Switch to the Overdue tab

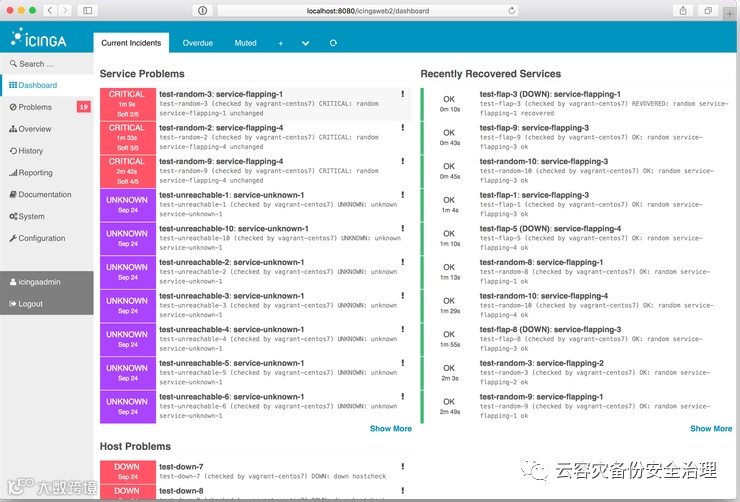pyautogui.click(x=198, y=43)
